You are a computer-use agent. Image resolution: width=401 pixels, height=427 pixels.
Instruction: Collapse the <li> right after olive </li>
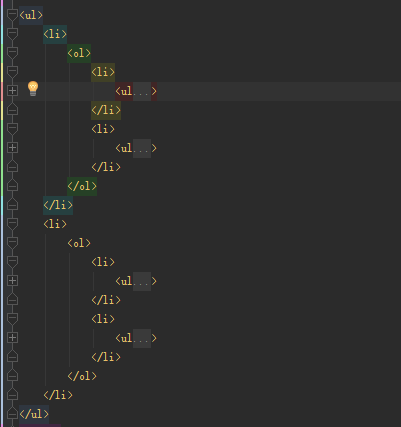(x=12, y=129)
